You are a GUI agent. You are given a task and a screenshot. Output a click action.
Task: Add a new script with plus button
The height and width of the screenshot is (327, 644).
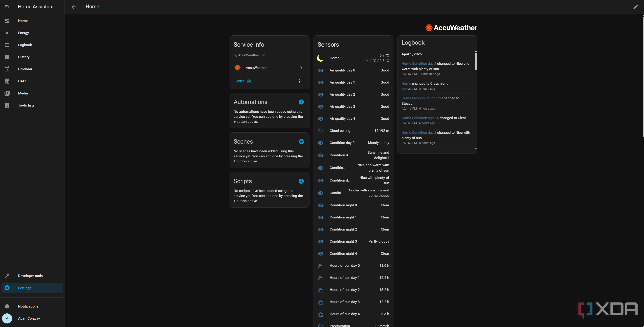301,181
